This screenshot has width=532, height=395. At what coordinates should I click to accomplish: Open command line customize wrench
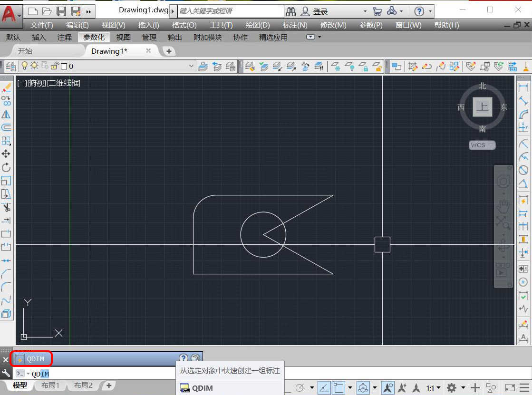click(x=6, y=374)
